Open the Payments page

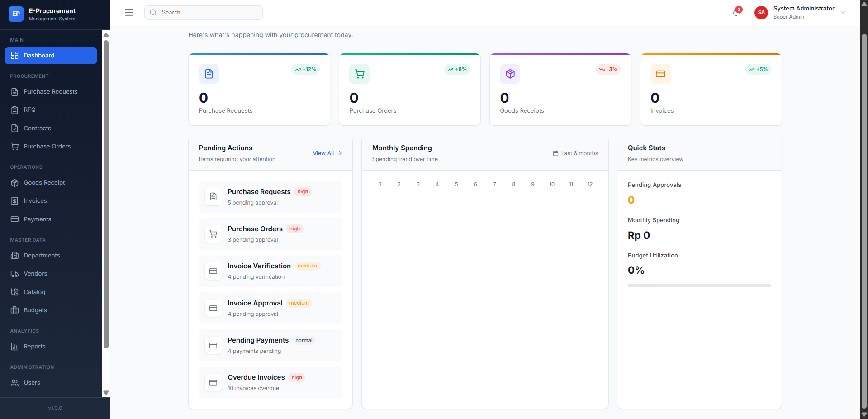37,219
